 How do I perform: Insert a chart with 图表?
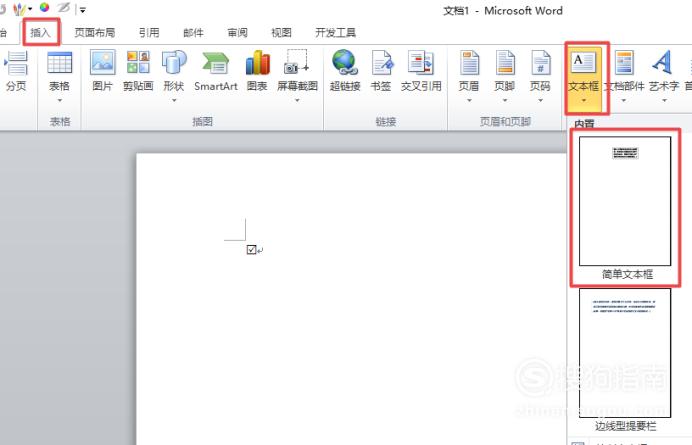[257, 71]
